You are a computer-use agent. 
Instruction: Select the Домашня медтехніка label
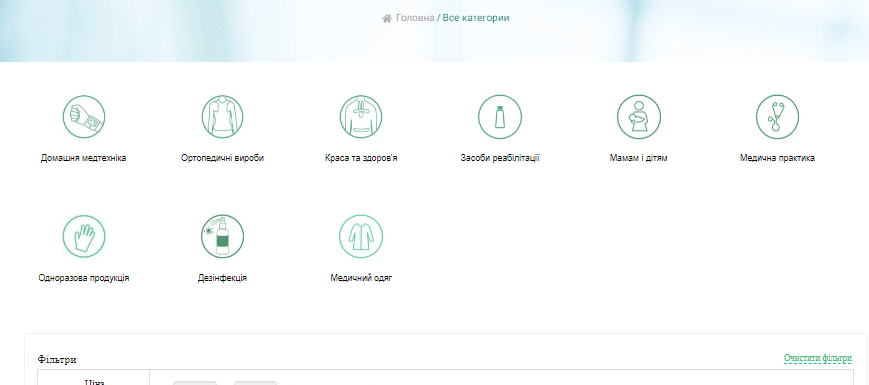[x=84, y=158]
